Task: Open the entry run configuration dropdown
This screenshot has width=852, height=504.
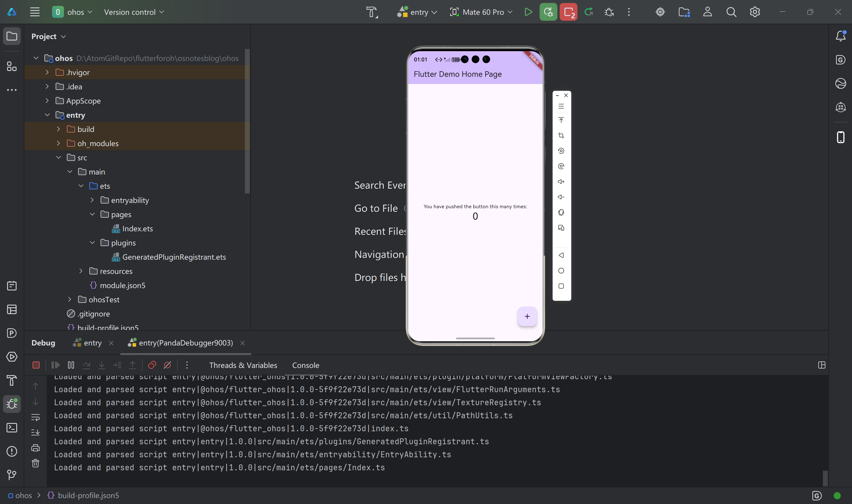Action: [x=417, y=12]
